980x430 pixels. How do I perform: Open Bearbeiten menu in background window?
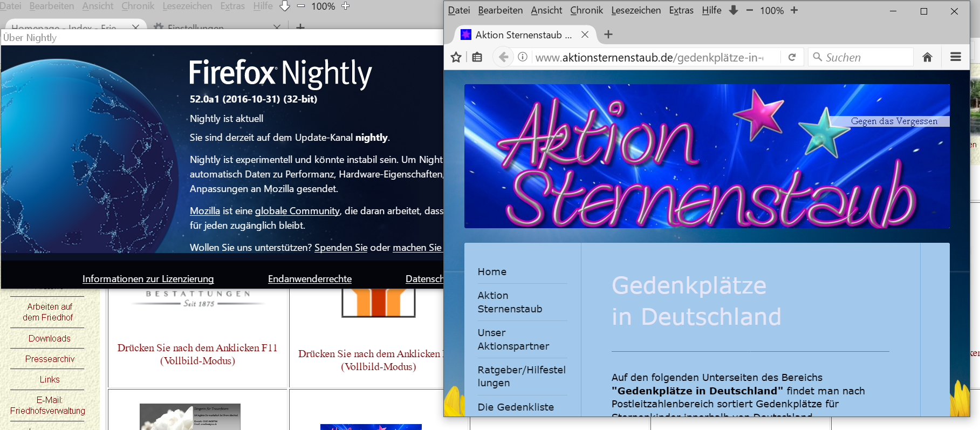52,6
